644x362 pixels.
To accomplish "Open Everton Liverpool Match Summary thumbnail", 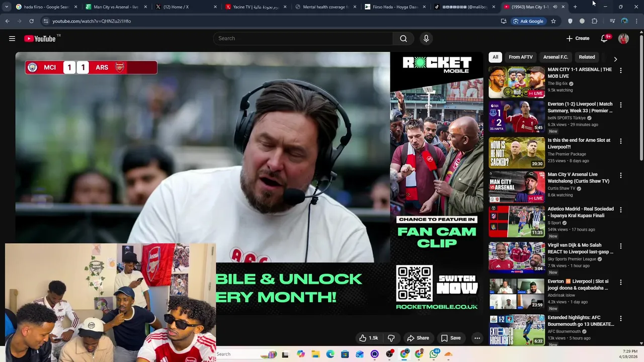I will [517, 117].
